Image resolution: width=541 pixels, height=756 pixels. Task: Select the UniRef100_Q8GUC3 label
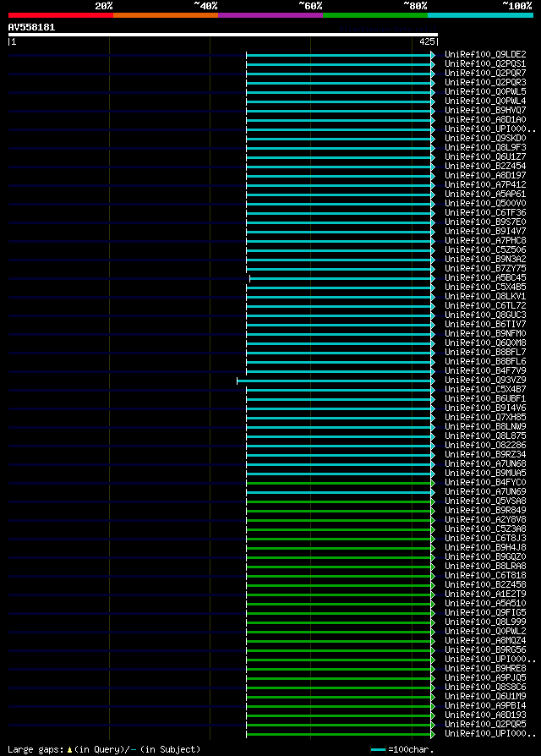pos(485,315)
